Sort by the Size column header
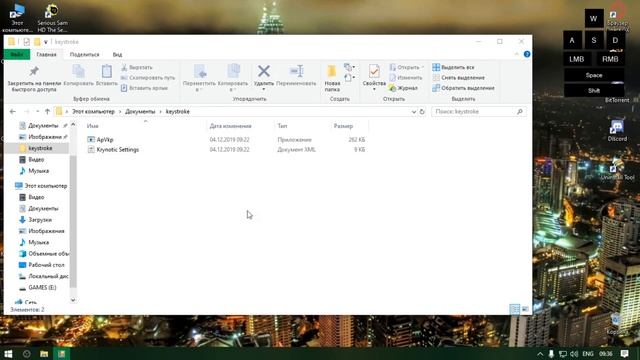Screen dimensions: 640x360 coord(343,126)
